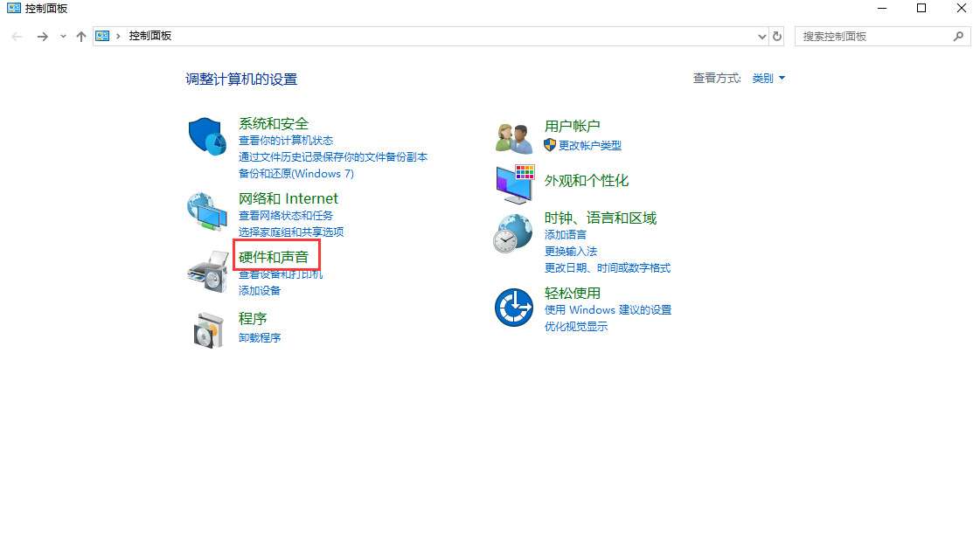The image size is (980, 547).
Task: Click the 轻松使用 accessibility icon
Action: (x=513, y=307)
